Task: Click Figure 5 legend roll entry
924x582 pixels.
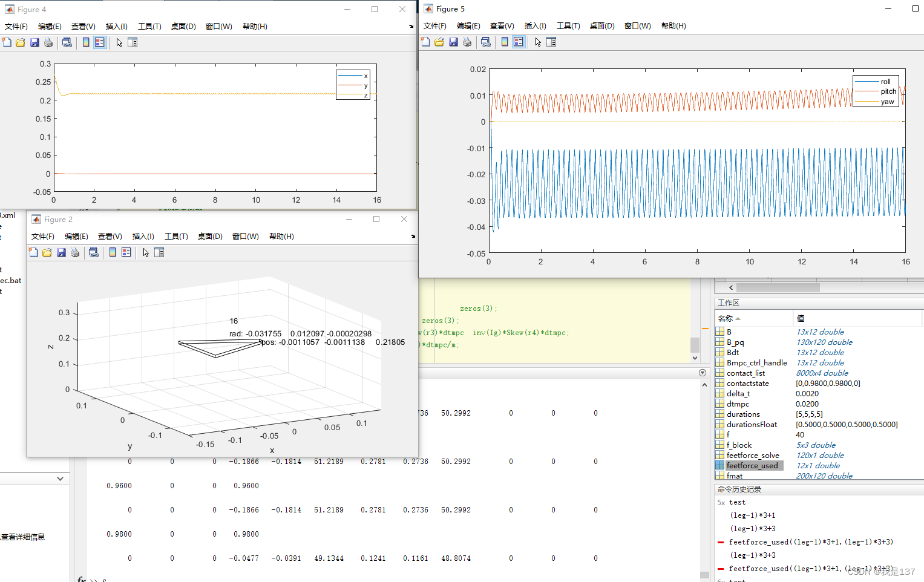Action: [876, 82]
